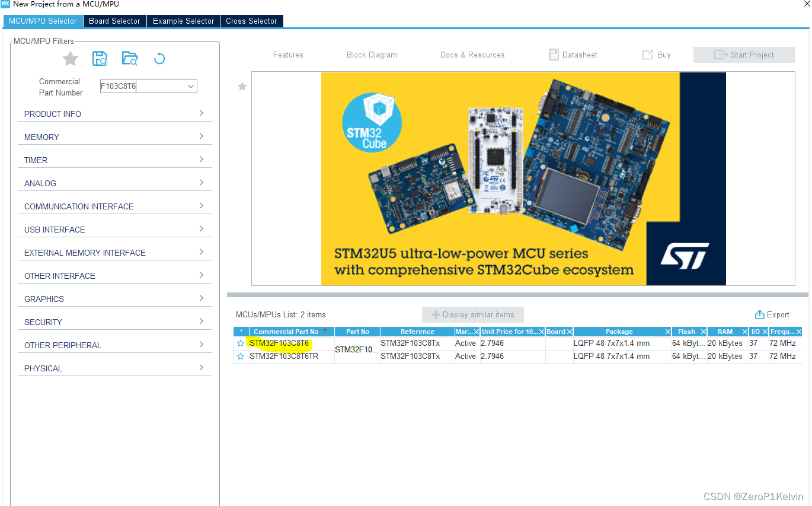Image resolution: width=812 pixels, height=506 pixels.
Task: Click the Reference column header
Action: 417,332
